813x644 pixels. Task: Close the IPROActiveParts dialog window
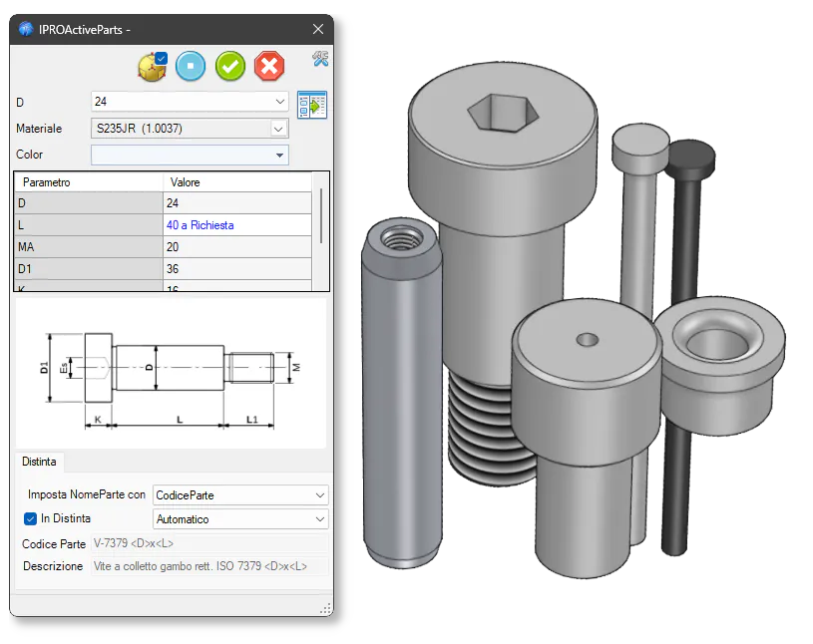[x=318, y=29]
